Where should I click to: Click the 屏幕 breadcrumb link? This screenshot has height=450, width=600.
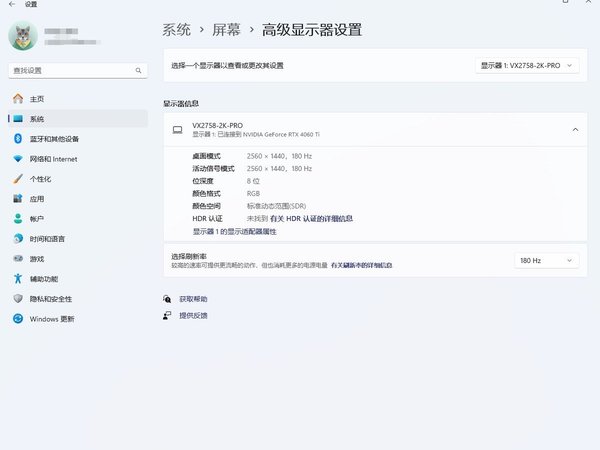(226, 29)
